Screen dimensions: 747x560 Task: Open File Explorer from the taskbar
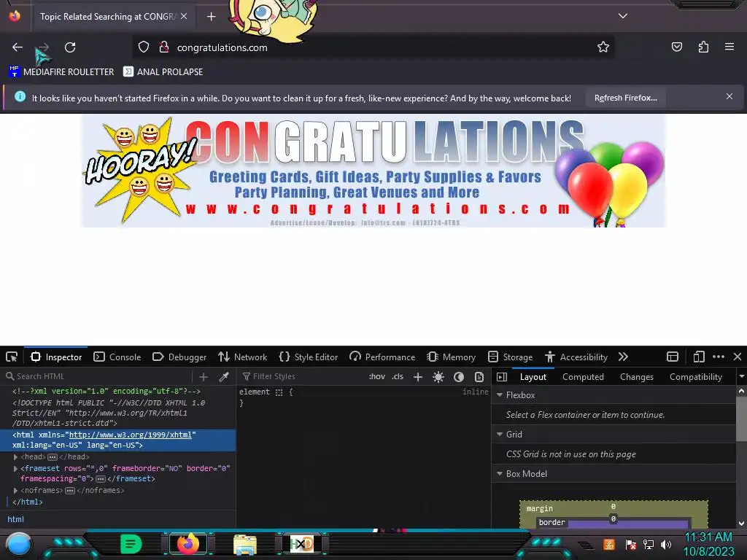pos(245,545)
